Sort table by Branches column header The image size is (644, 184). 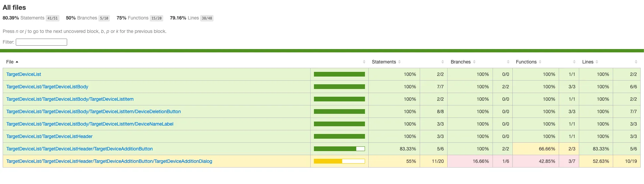[x=460, y=62]
